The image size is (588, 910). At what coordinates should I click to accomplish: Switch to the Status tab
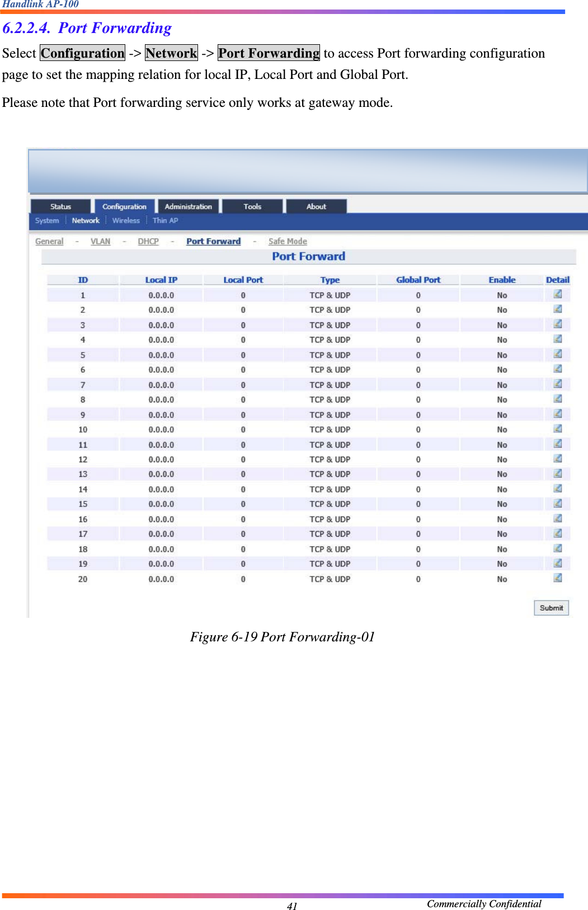point(60,207)
